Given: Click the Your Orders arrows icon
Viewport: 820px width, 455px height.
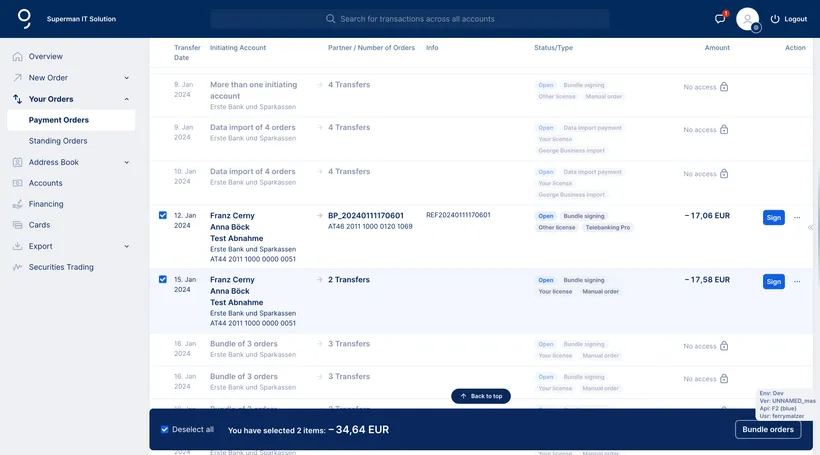Looking at the screenshot, I should (18, 99).
